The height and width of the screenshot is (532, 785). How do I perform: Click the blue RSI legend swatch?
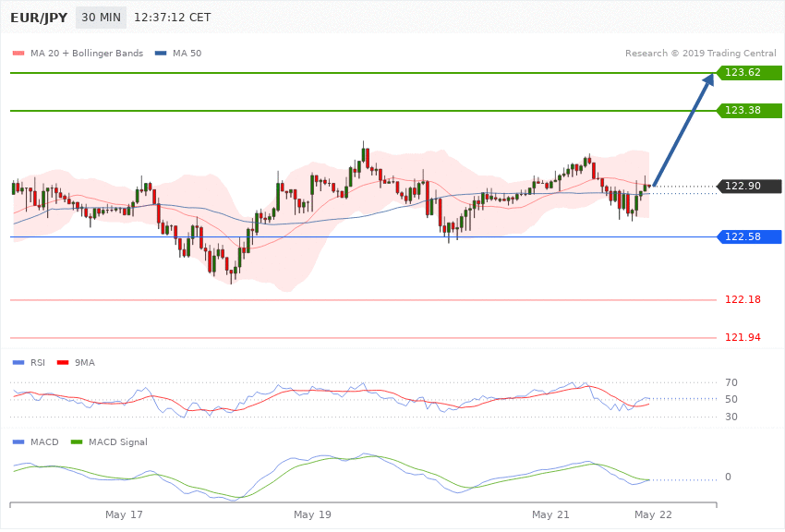[x=18, y=362]
